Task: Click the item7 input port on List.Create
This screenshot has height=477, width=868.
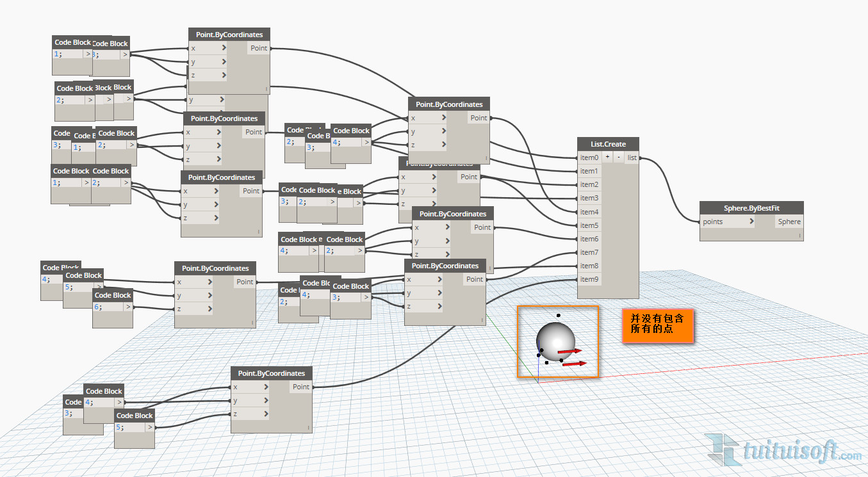Action: point(589,252)
